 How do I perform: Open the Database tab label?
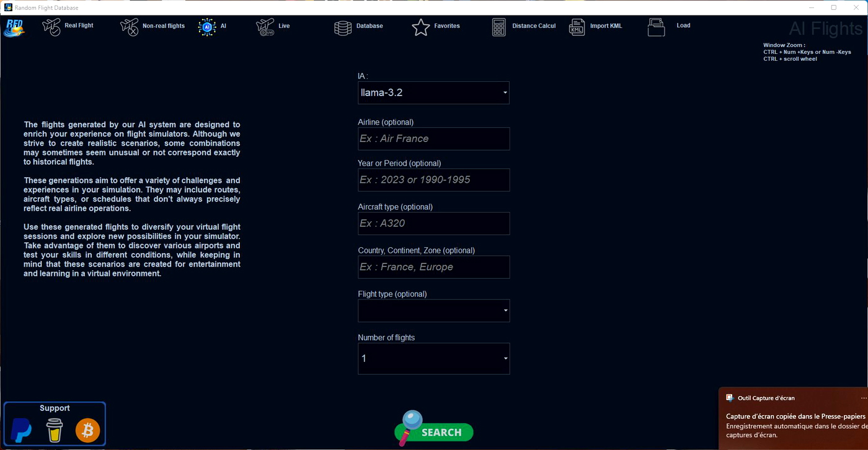tap(370, 26)
